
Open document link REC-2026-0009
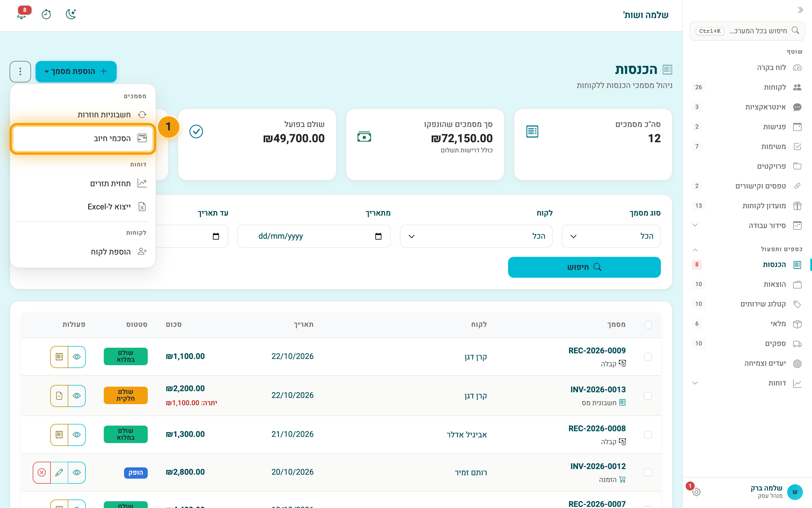(597, 351)
